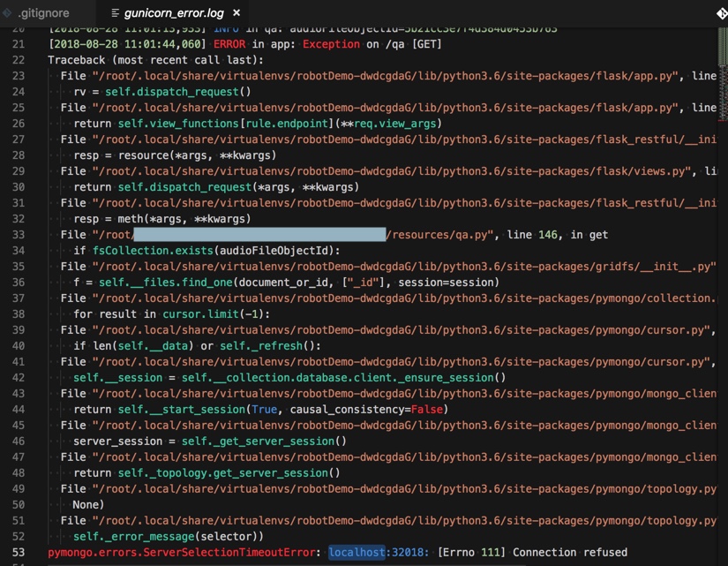Click line number 33 in the gutter

point(19,235)
